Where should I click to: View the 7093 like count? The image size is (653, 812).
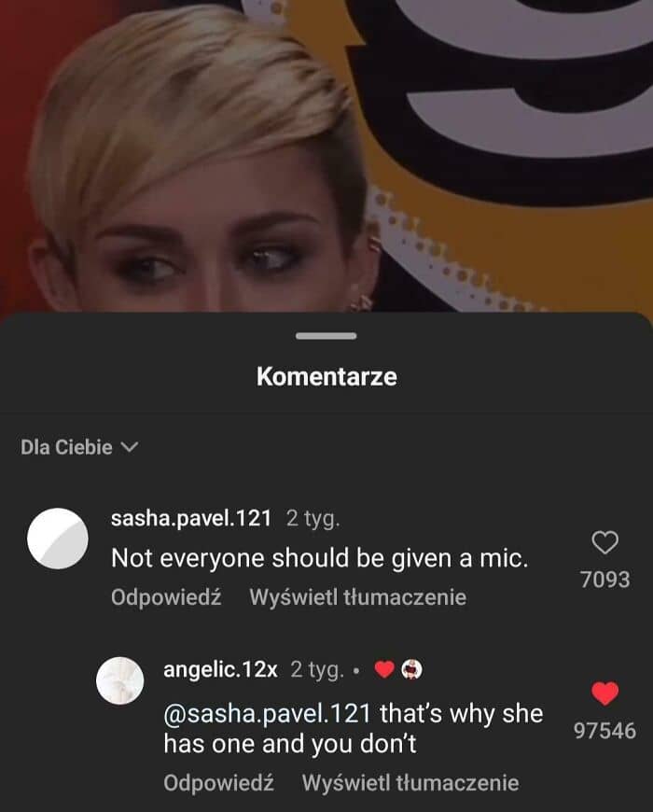[604, 580]
